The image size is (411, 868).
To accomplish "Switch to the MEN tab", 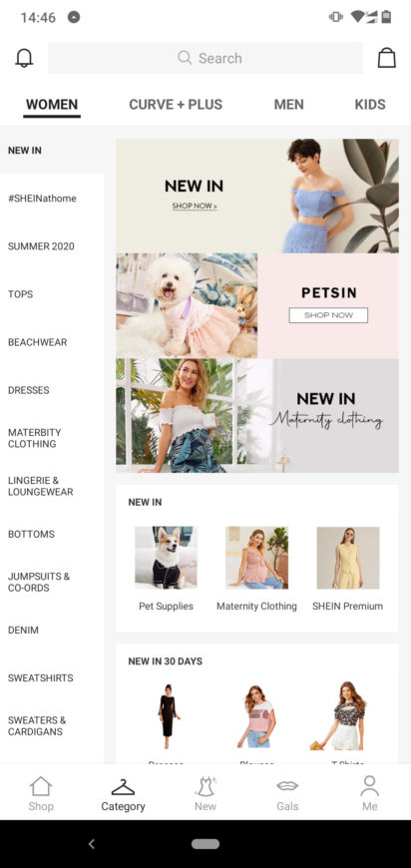I will 288,104.
